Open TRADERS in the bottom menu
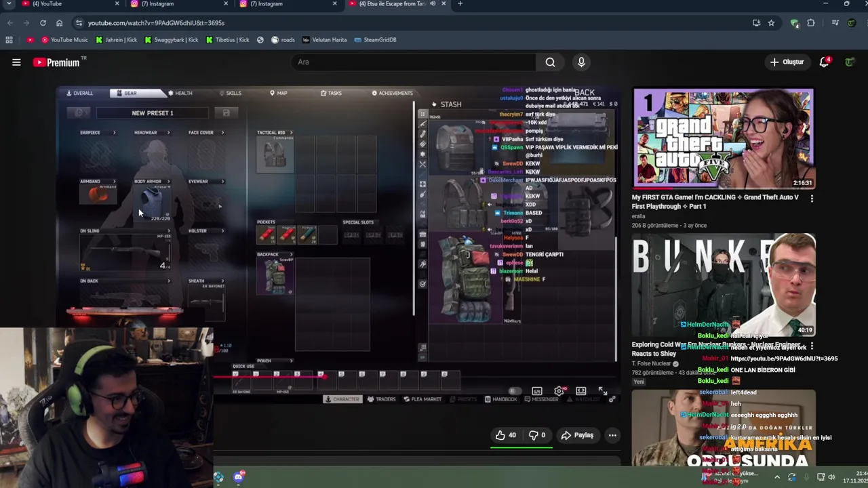The image size is (868, 488). (381, 399)
